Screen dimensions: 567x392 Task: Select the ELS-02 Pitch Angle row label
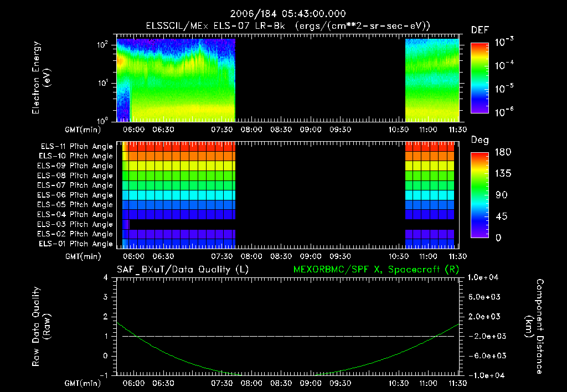point(75,234)
